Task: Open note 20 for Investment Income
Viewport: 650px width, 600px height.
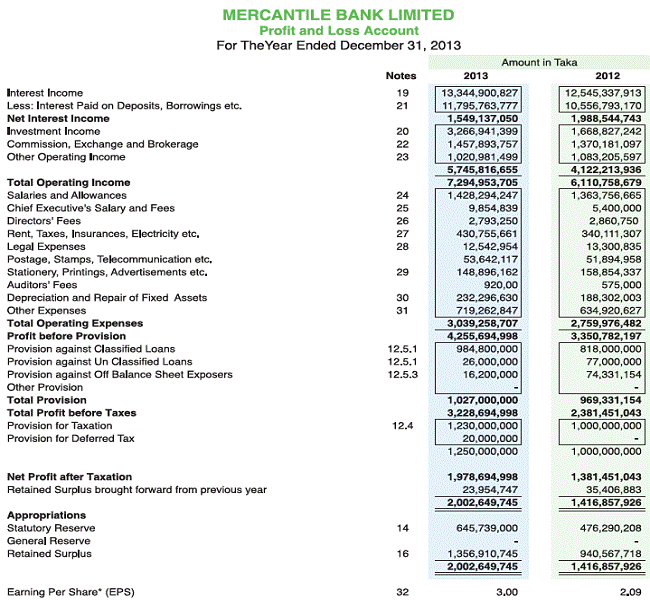Action: 402,131
